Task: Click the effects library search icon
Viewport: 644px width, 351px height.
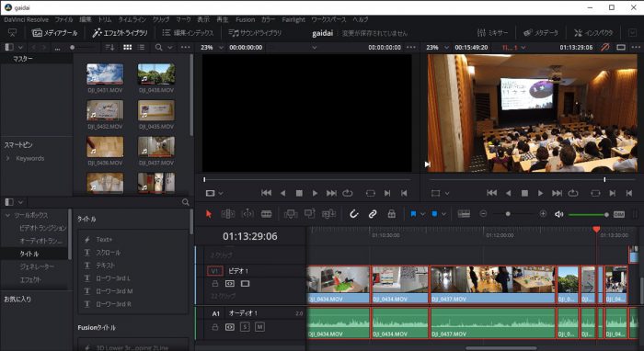Action: (x=186, y=202)
